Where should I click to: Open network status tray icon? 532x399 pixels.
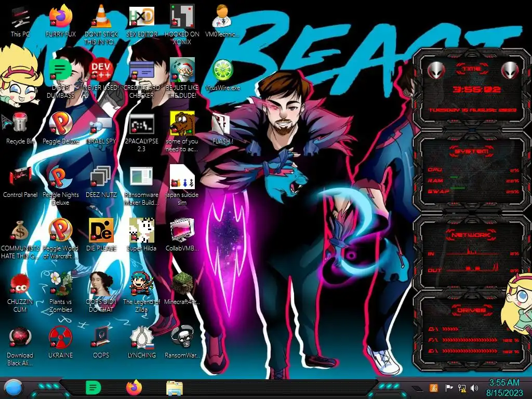(x=462, y=388)
